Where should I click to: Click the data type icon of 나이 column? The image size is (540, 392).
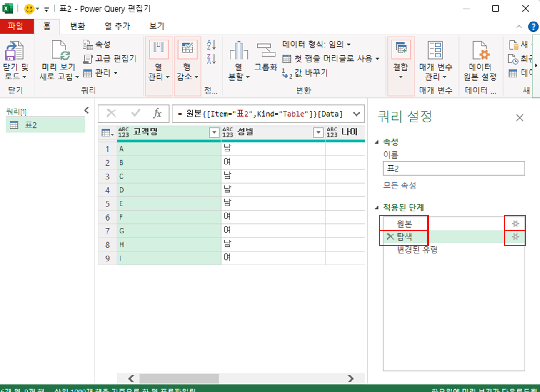tap(332, 133)
